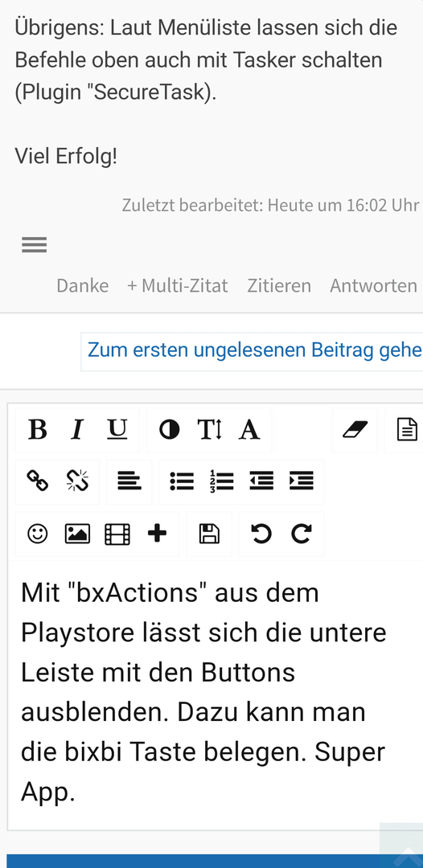
Task: Toggle italic text formatting
Action: pyautogui.click(x=77, y=429)
